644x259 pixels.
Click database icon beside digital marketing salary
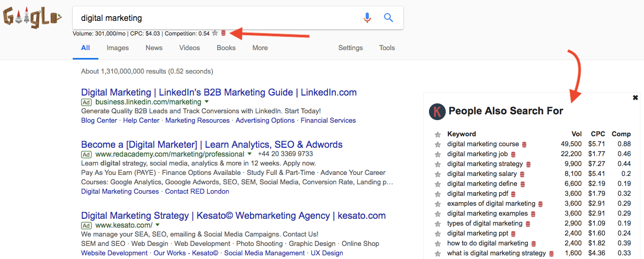point(522,174)
